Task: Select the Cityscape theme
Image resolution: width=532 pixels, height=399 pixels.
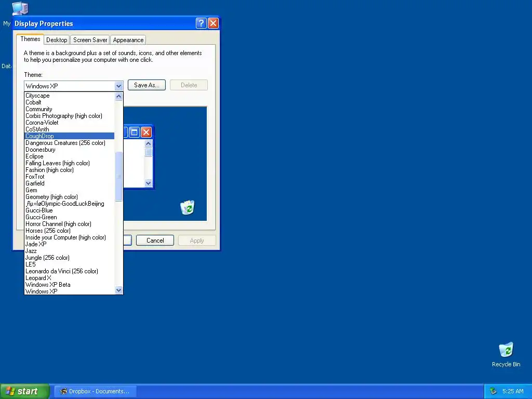Action: coord(70,96)
